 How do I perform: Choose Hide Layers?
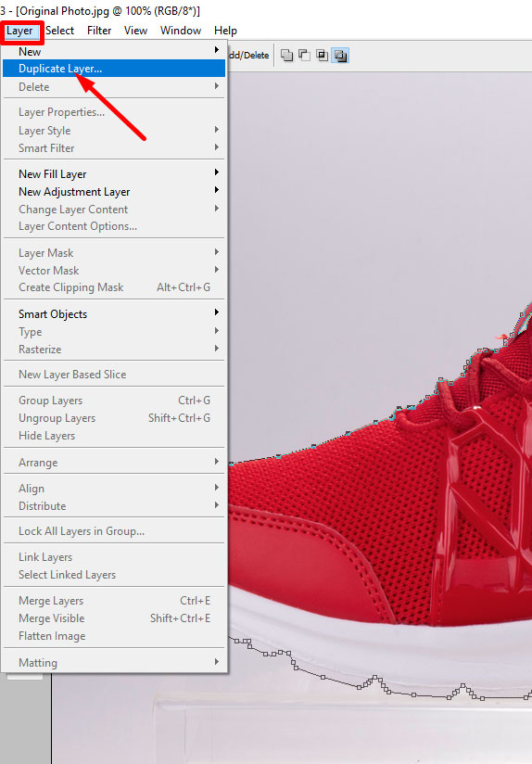114,436
